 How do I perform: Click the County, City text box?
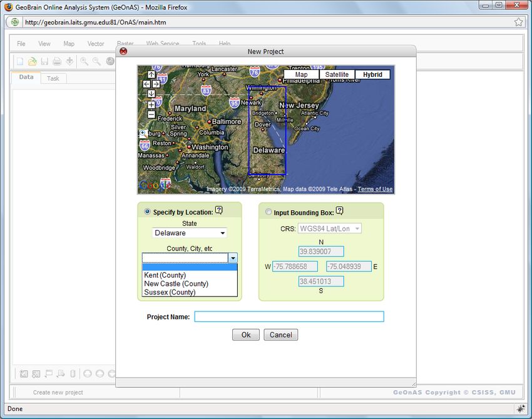[185, 258]
